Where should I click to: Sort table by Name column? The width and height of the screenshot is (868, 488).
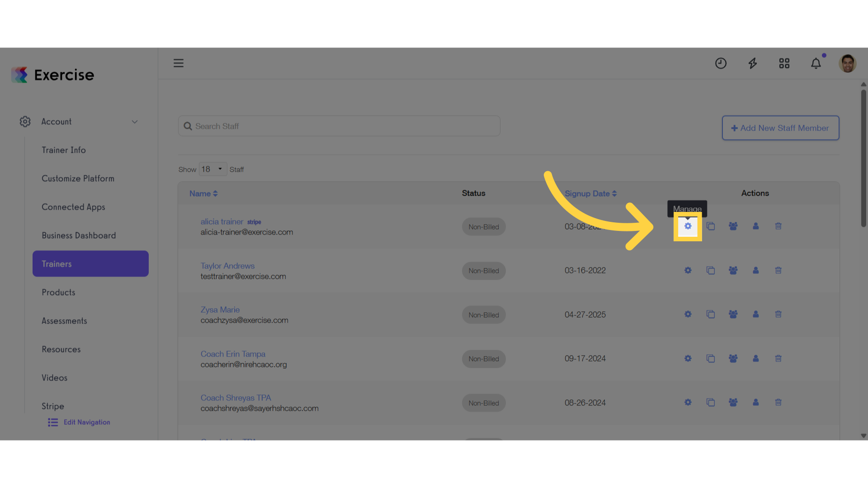point(203,193)
